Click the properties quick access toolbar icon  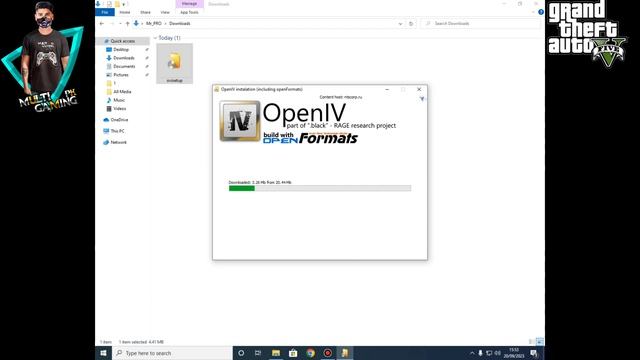pyautogui.click(x=109, y=4)
